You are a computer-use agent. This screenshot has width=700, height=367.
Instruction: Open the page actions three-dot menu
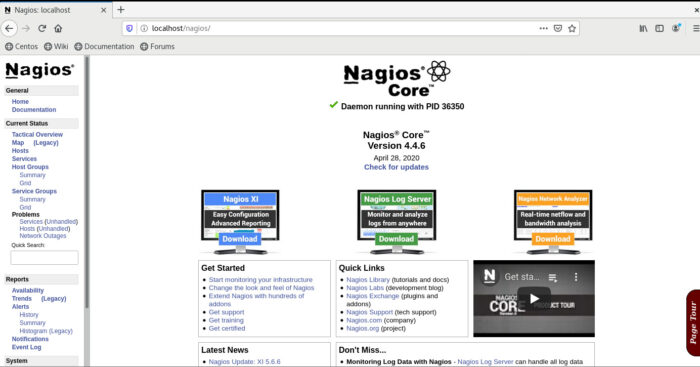pyautogui.click(x=543, y=29)
